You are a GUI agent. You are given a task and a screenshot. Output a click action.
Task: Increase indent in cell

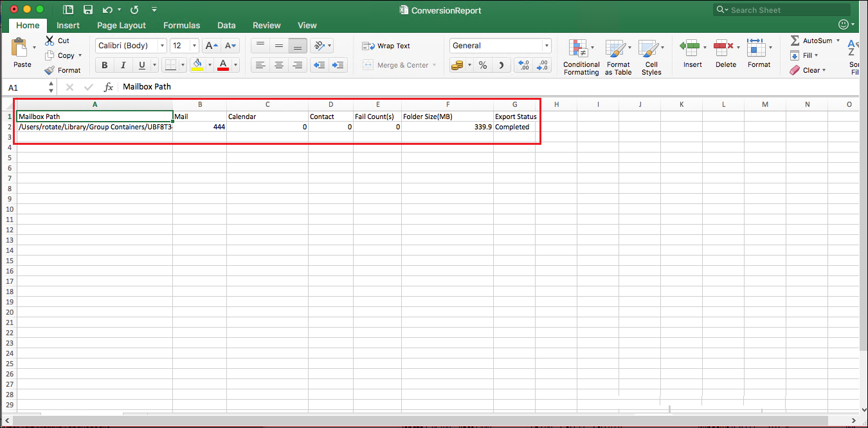pyautogui.click(x=338, y=65)
